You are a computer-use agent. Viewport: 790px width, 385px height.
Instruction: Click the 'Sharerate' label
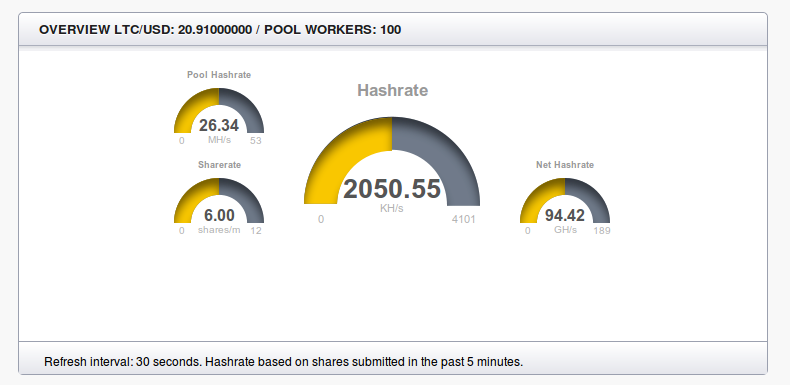pos(219,165)
